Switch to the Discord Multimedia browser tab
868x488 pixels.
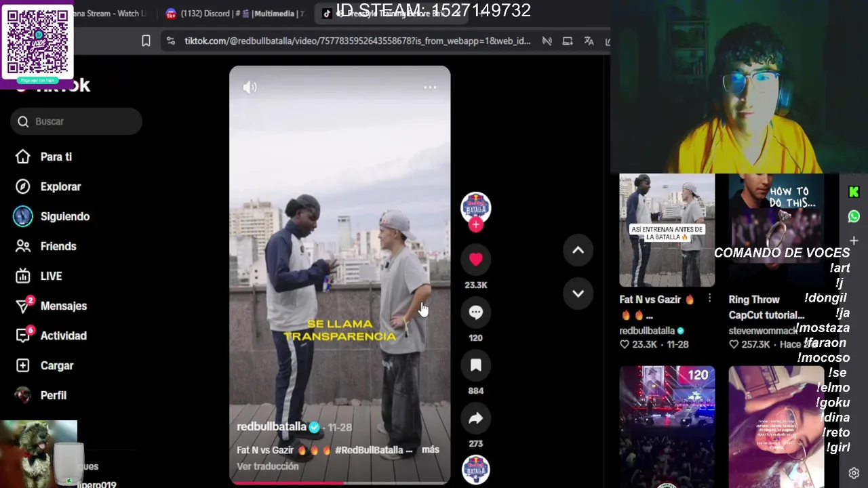click(x=236, y=14)
